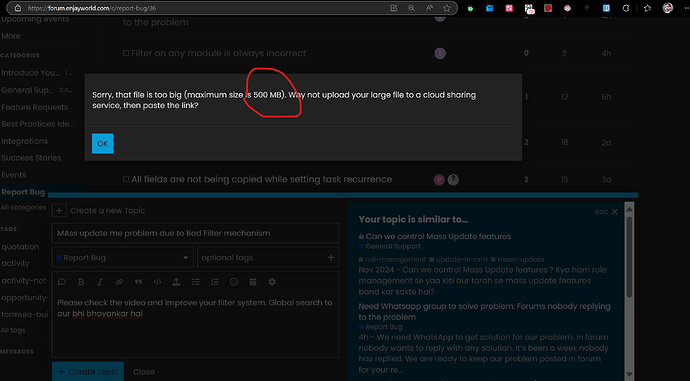Image resolution: width=690 pixels, height=381 pixels.
Task: Click the Bold formatting icon in editor
Action: coord(81,282)
